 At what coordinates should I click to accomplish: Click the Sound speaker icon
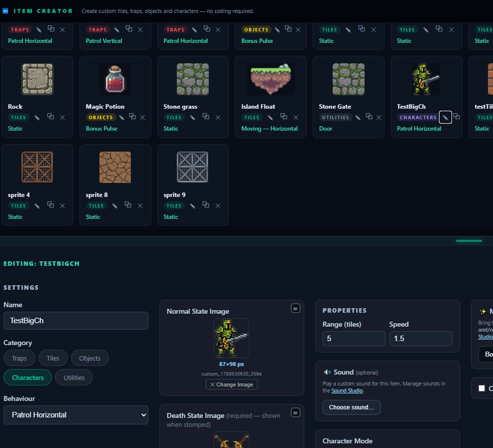327,372
